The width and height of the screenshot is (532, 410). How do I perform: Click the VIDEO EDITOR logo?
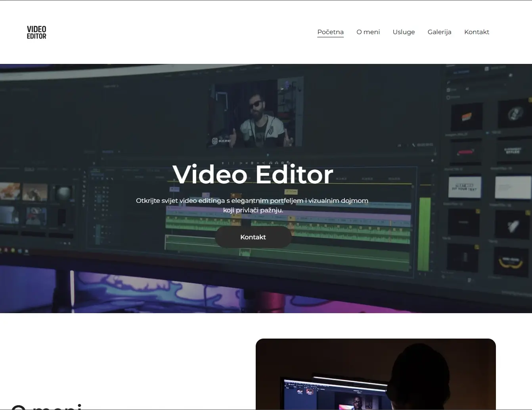[x=36, y=32]
